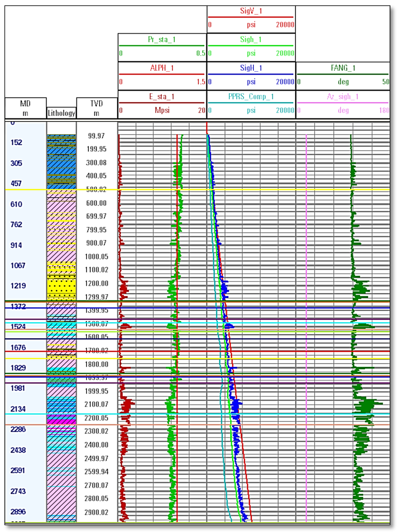
Task: Click the ALPH_1 curve header
Action: [162, 68]
